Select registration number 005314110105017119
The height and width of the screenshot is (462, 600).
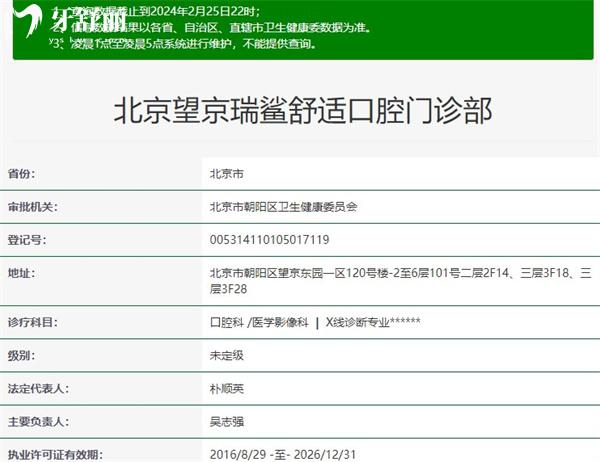point(269,240)
